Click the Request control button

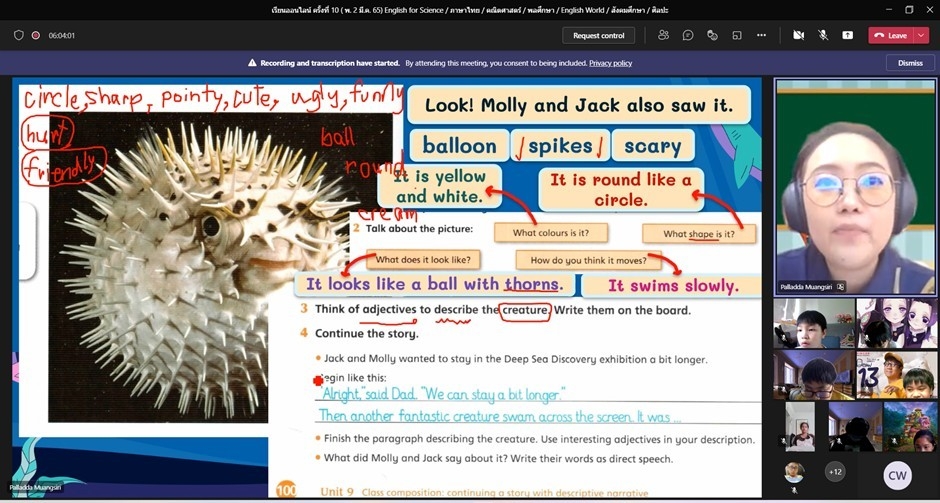[x=598, y=35]
